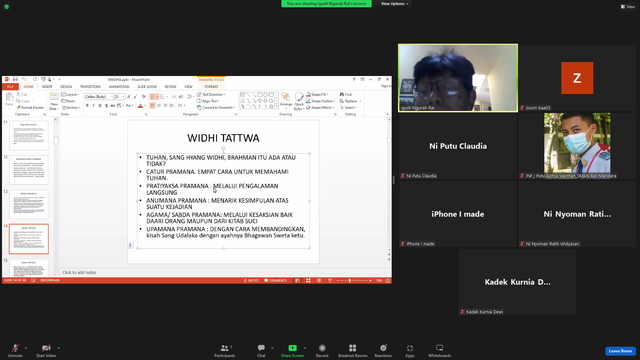This screenshot has height=360, width=640.
Task: Undo the last action in PowerPoint
Action: point(24,79)
